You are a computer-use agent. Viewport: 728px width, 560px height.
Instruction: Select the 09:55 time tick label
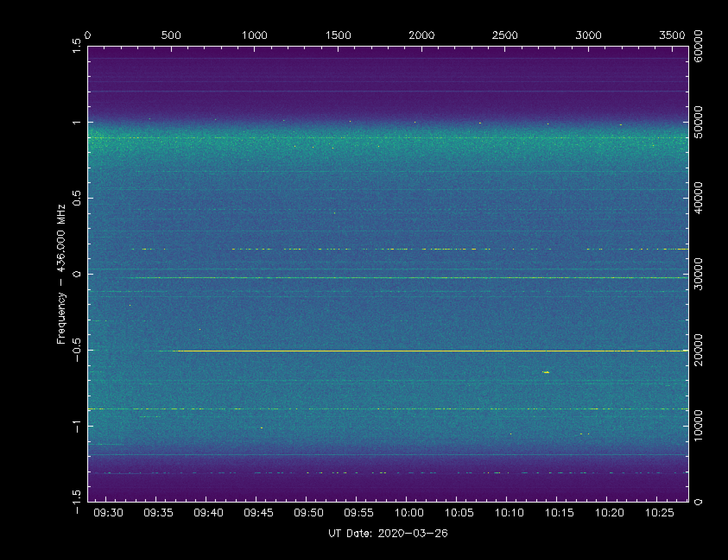[359, 513]
